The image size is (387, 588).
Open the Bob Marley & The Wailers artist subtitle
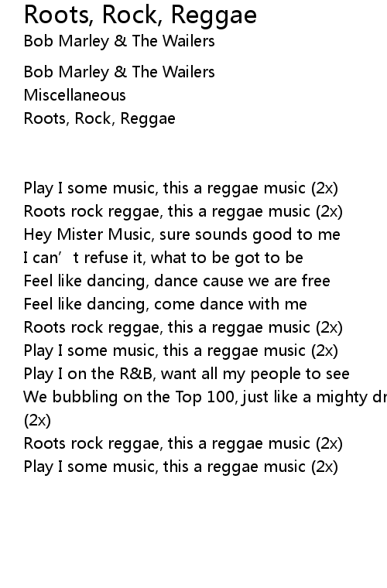pos(119,41)
